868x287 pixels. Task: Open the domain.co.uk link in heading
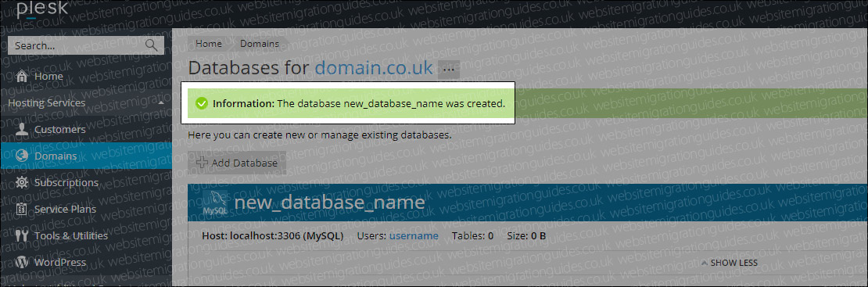point(374,68)
